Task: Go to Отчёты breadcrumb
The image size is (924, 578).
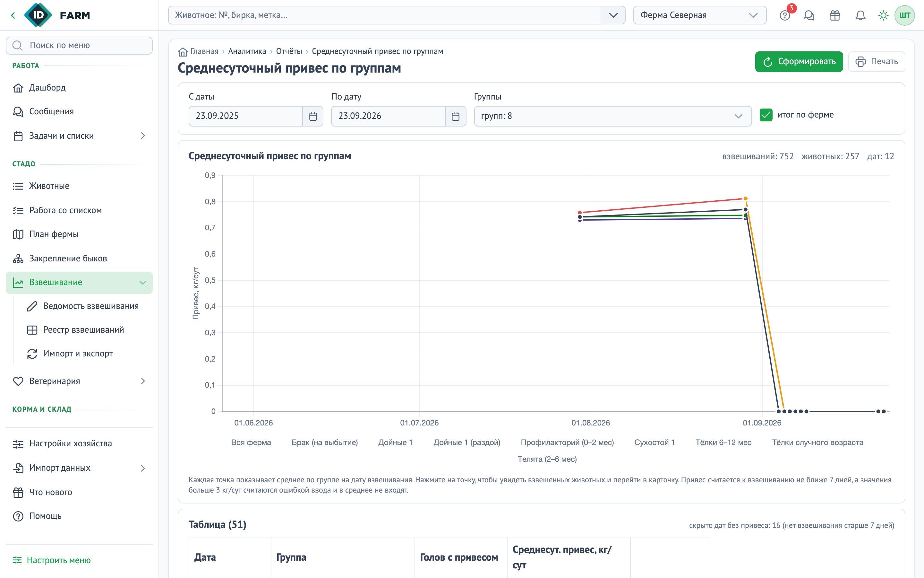Action: pyautogui.click(x=289, y=51)
